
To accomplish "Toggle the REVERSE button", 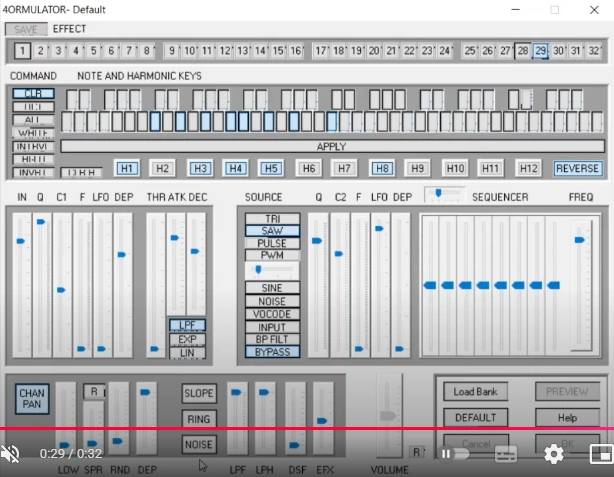I will tap(578, 168).
